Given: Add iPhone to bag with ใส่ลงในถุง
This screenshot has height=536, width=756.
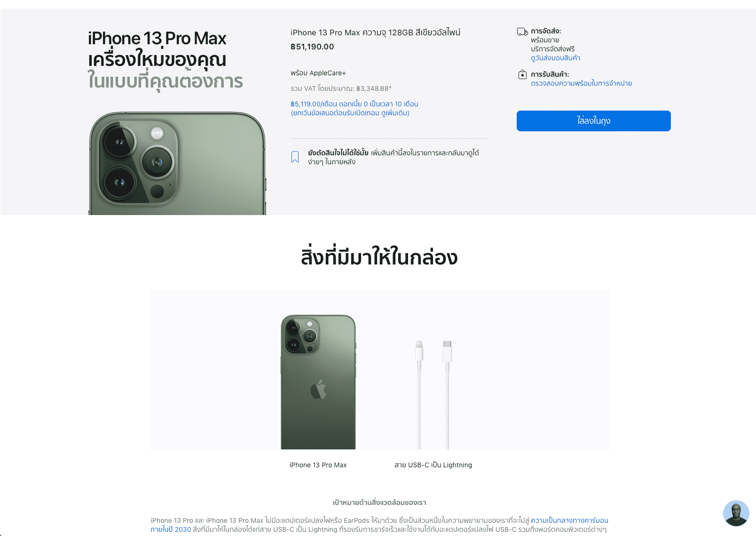Looking at the screenshot, I should (x=593, y=121).
